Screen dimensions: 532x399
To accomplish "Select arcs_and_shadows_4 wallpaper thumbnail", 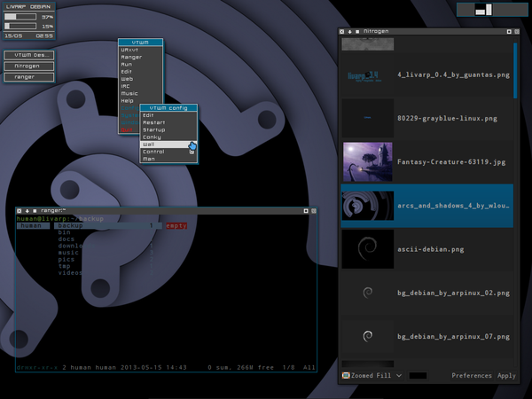I will point(368,206).
